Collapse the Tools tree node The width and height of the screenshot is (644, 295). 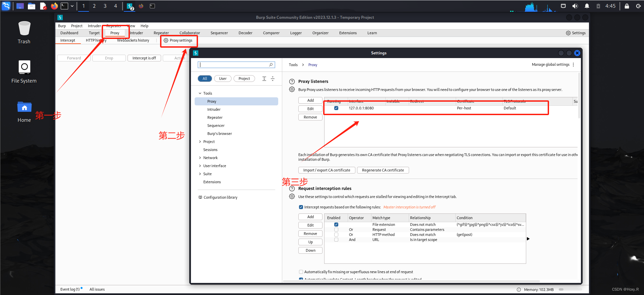pyautogui.click(x=200, y=93)
